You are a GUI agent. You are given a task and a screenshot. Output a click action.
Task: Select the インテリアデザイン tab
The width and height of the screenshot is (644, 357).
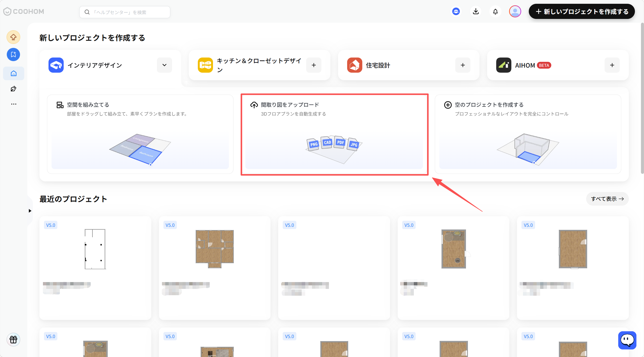110,65
